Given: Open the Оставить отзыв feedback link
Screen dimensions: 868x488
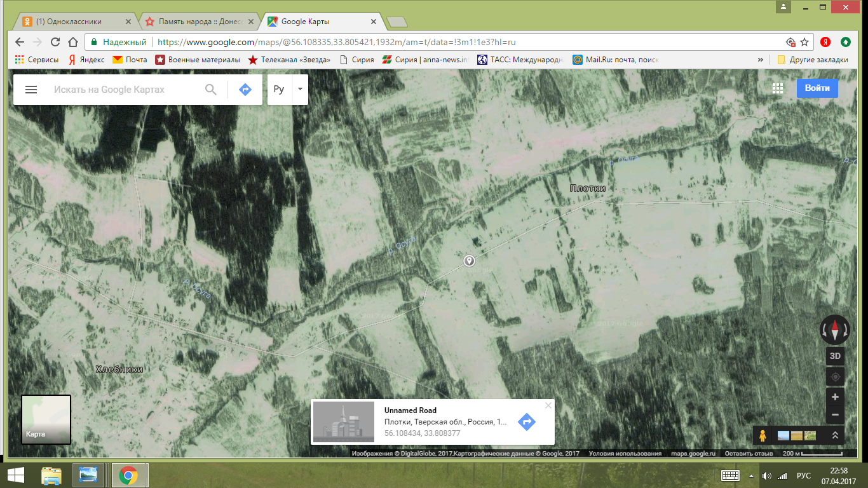Looking at the screenshot, I should [x=749, y=454].
